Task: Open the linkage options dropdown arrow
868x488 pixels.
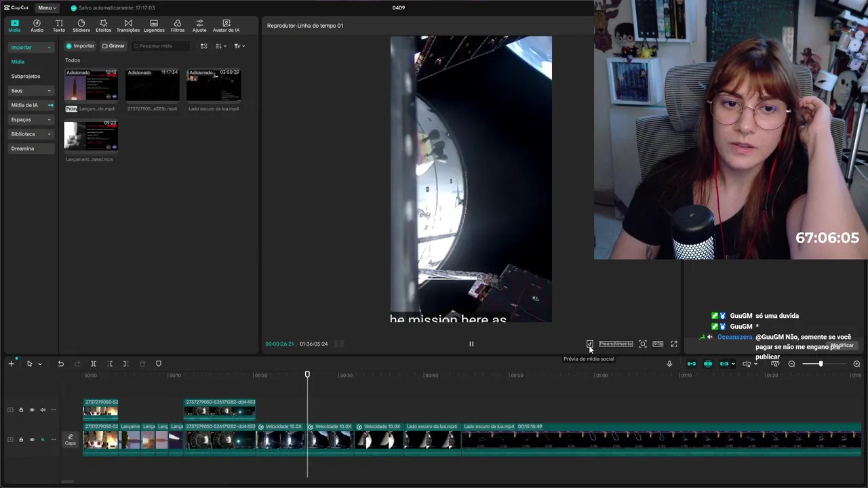Action: tap(733, 364)
